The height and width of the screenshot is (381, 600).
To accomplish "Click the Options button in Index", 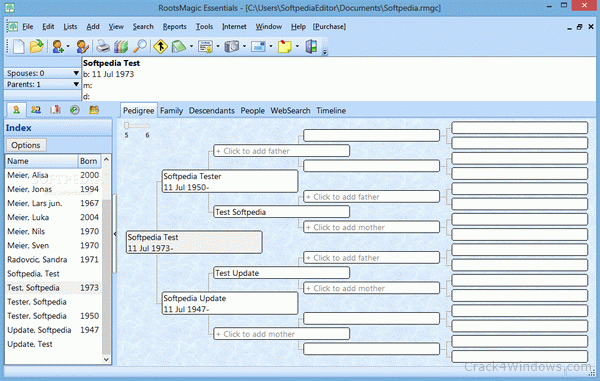I will (26, 145).
